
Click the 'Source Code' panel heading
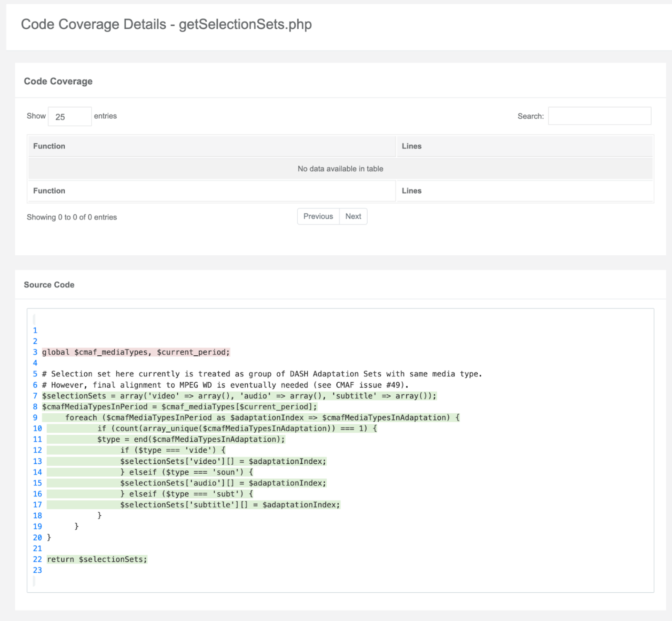(x=49, y=285)
